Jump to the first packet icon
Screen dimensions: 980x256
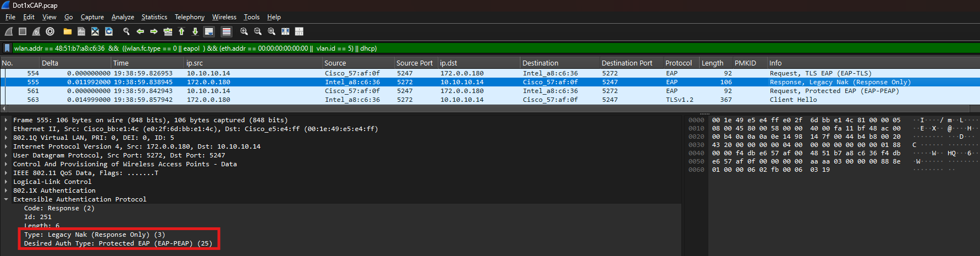coord(181,31)
